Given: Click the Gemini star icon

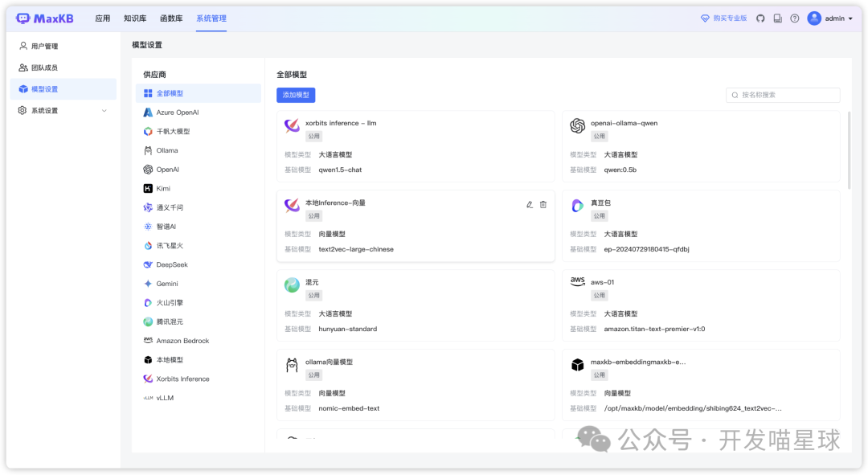Looking at the screenshot, I should (x=148, y=284).
